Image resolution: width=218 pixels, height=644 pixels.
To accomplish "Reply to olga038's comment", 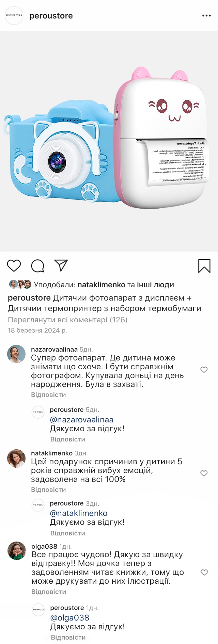I will coord(49,592).
